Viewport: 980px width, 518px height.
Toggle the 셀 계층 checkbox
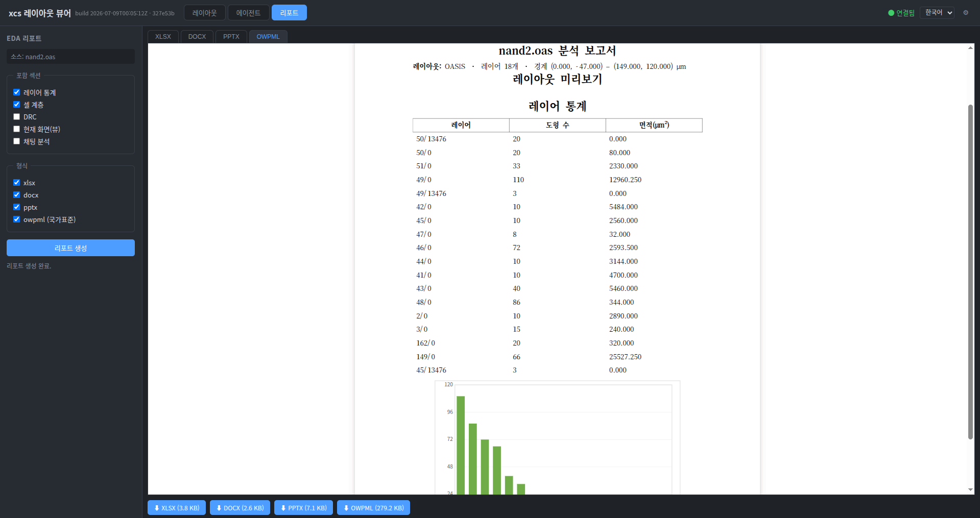click(16, 105)
